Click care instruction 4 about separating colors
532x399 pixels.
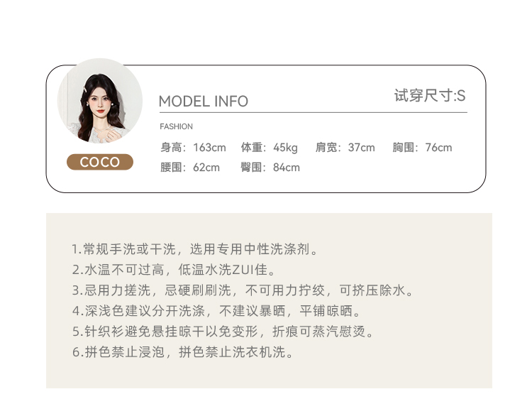tap(216, 311)
